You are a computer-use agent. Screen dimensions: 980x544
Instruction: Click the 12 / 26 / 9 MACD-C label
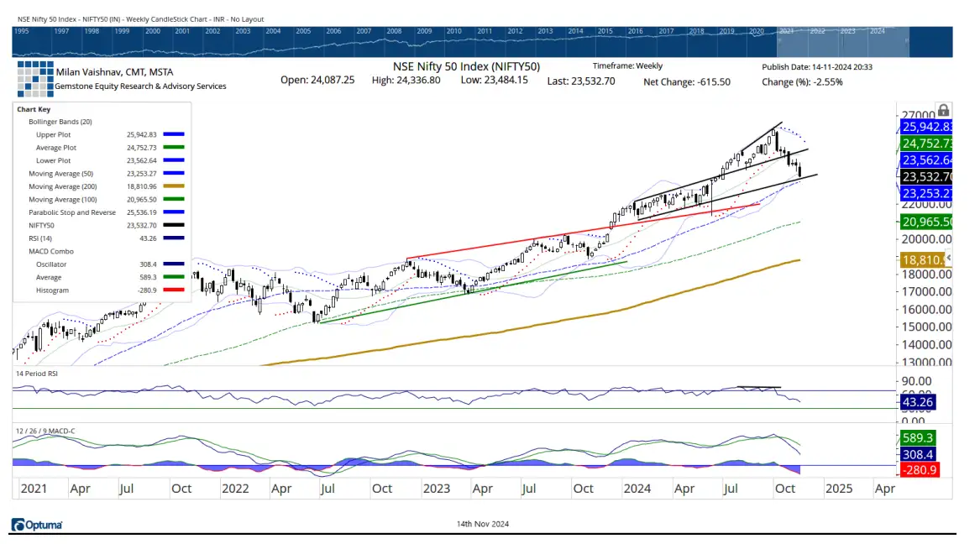45,431
